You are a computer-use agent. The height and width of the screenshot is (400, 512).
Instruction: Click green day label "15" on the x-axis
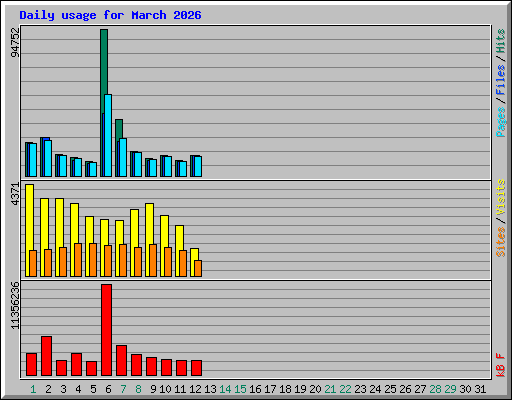click(240, 389)
